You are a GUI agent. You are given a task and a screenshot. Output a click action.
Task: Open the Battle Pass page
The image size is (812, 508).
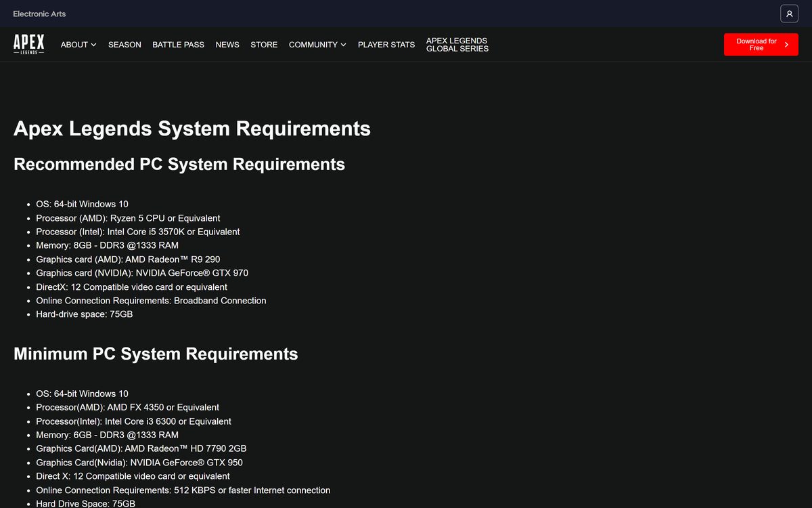tap(178, 45)
